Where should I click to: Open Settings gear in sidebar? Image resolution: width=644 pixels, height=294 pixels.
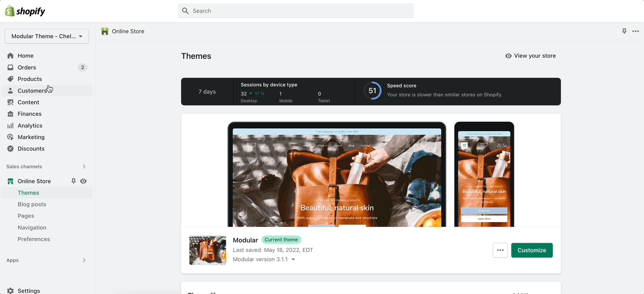point(10,291)
